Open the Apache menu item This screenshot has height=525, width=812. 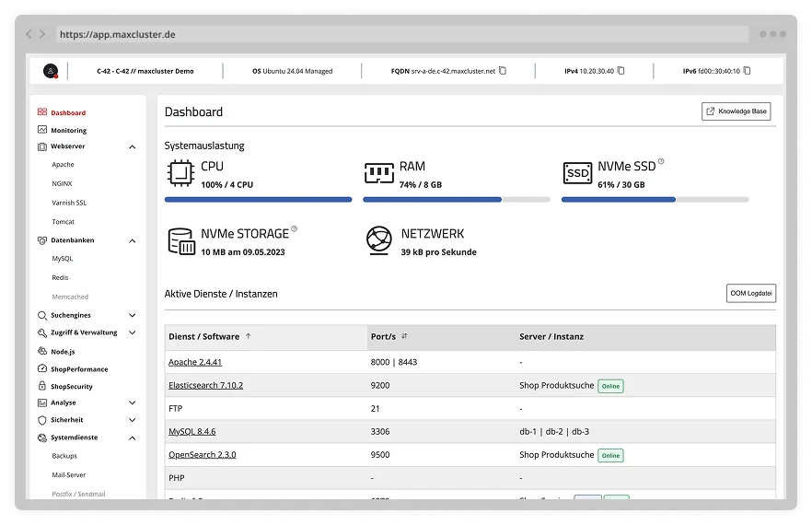(63, 164)
